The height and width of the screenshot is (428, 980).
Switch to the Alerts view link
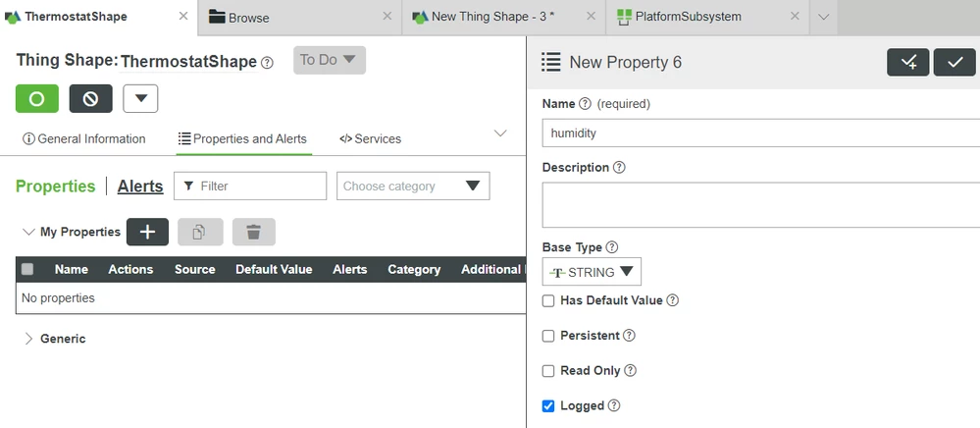point(140,187)
